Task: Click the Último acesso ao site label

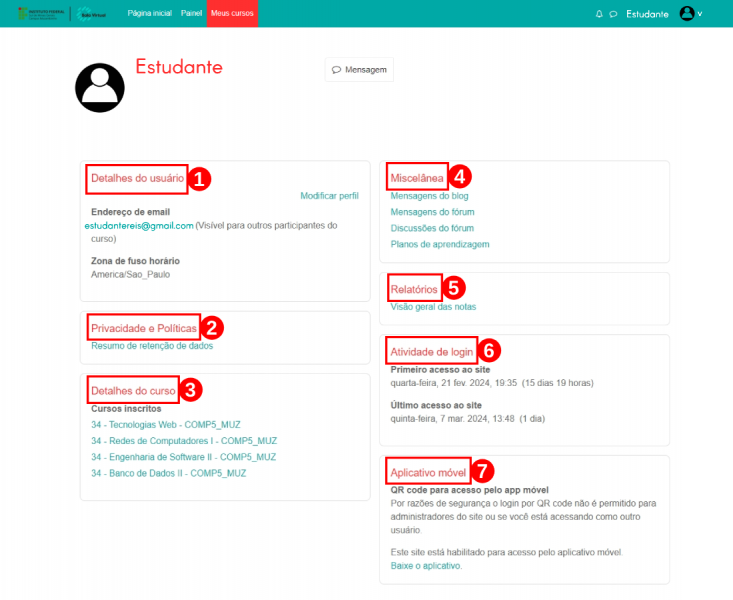Action: pyautogui.click(x=436, y=405)
